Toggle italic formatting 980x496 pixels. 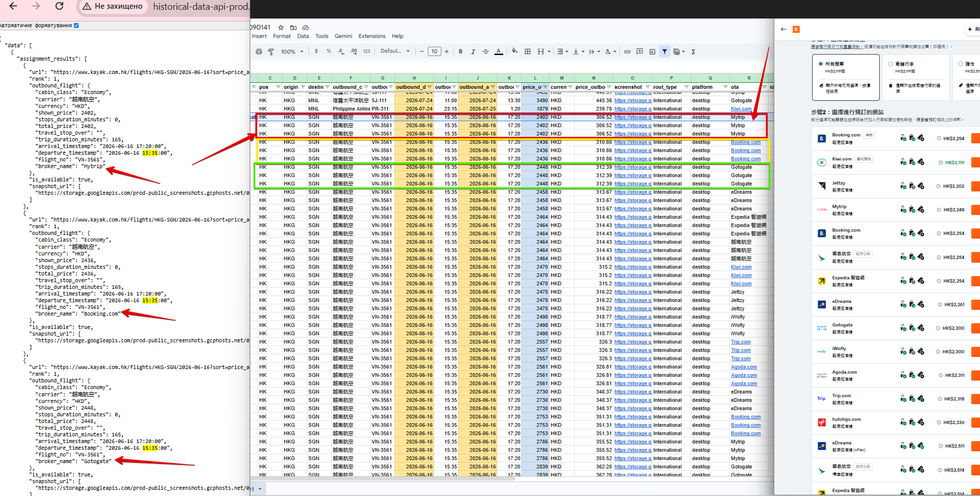point(473,51)
